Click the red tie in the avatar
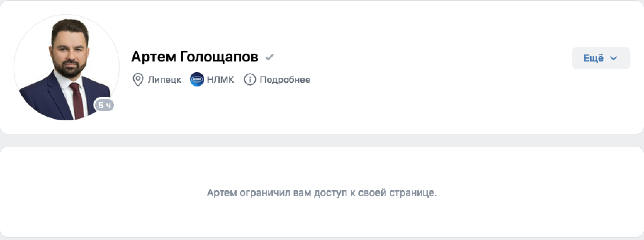This screenshot has width=644, height=240. (77, 100)
